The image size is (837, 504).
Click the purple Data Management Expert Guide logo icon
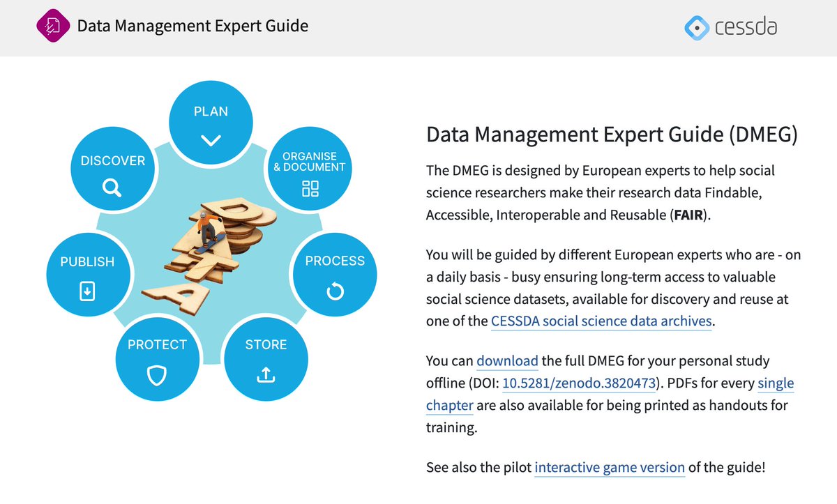click(x=53, y=26)
